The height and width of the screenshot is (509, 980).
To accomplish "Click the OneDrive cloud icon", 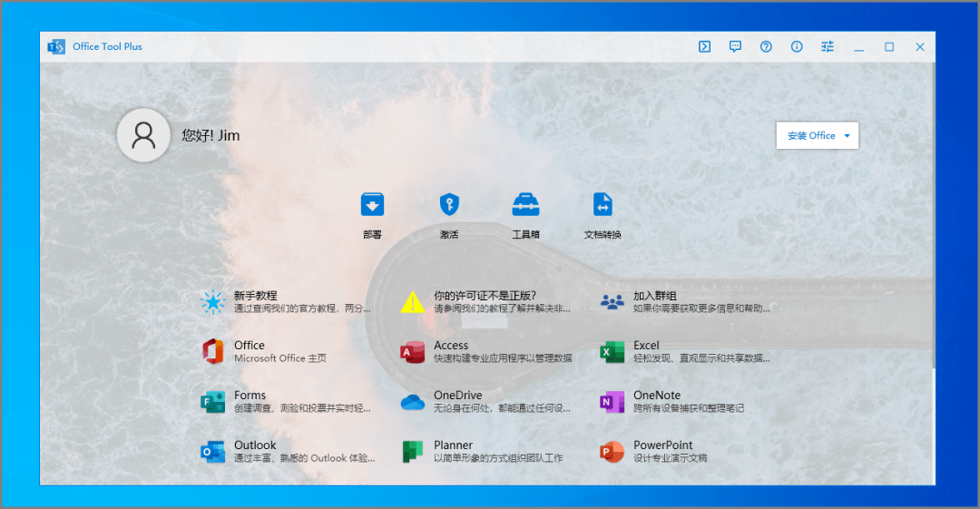I will [413, 402].
